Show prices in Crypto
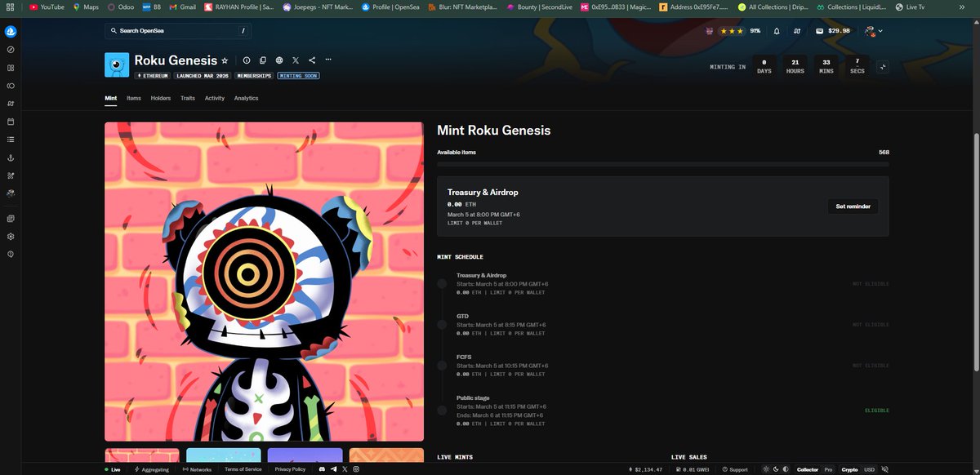The height and width of the screenshot is (475, 980). (x=850, y=469)
